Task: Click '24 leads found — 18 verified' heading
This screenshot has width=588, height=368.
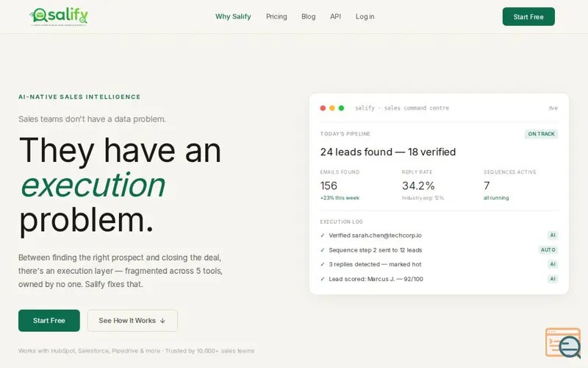Action: pos(388,152)
